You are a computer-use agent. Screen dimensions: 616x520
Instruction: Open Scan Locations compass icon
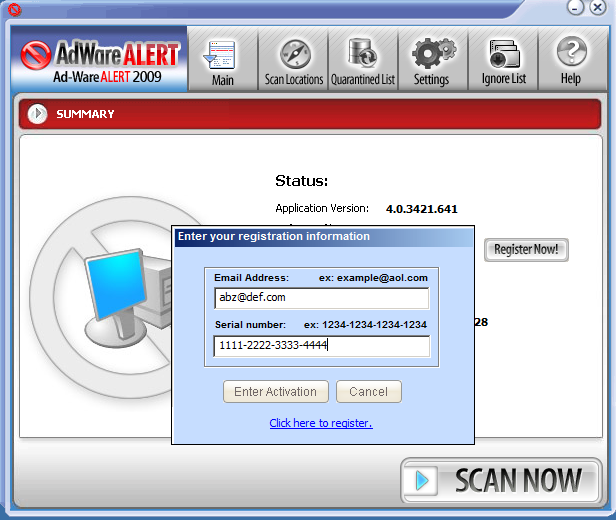[x=295, y=54]
